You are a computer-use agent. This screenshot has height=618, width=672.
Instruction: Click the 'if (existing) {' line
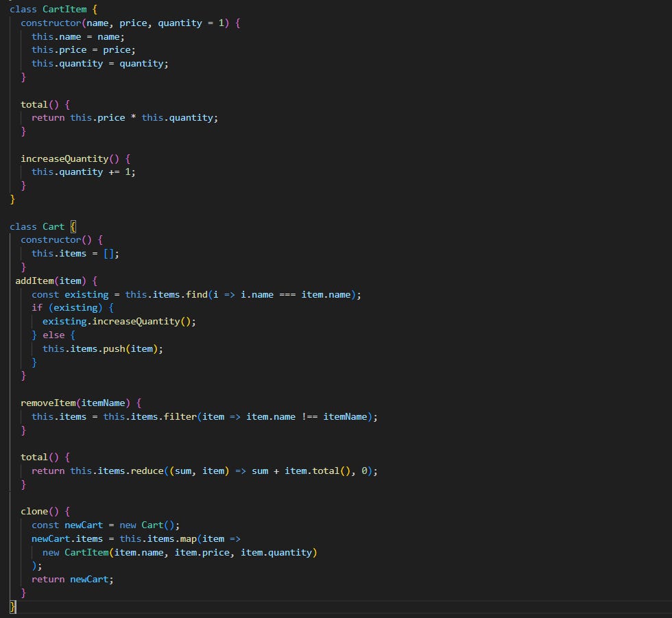[x=73, y=308]
